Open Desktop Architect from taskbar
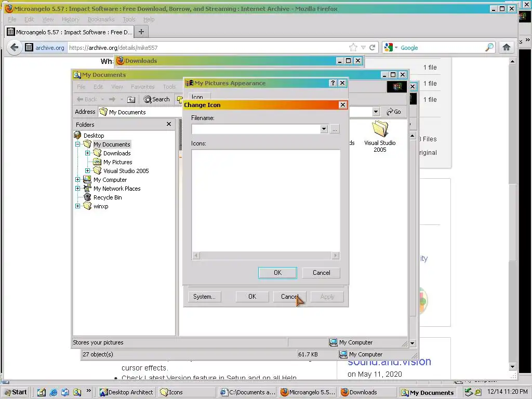 click(127, 392)
